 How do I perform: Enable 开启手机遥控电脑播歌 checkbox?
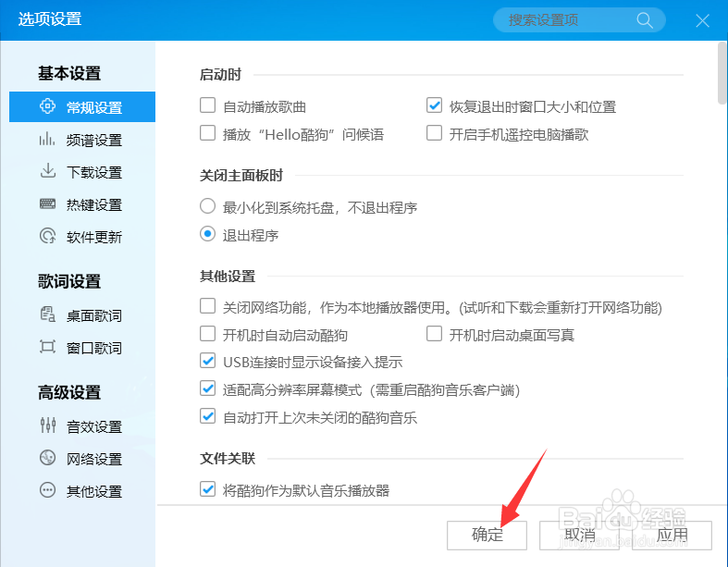pyautogui.click(x=434, y=133)
